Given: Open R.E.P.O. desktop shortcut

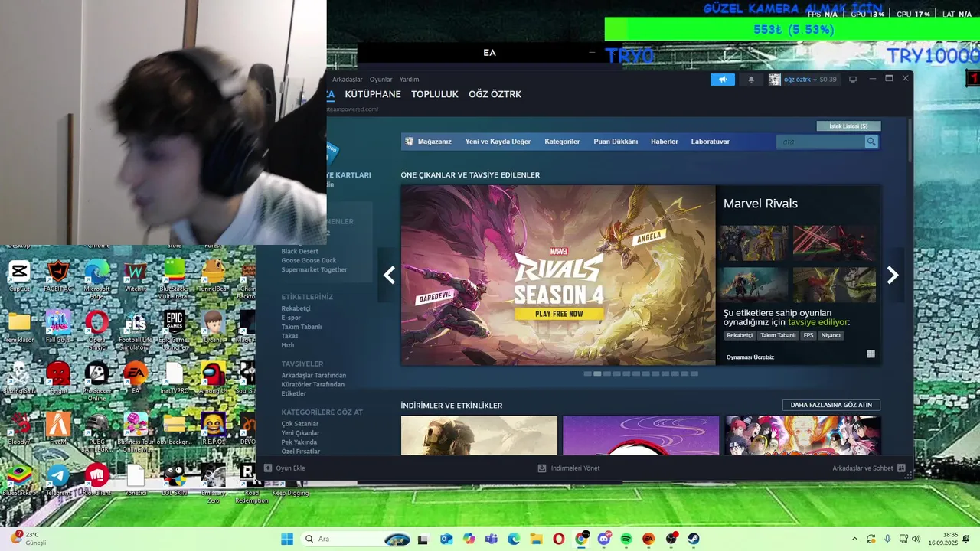Looking at the screenshot, I should point(213,429).
